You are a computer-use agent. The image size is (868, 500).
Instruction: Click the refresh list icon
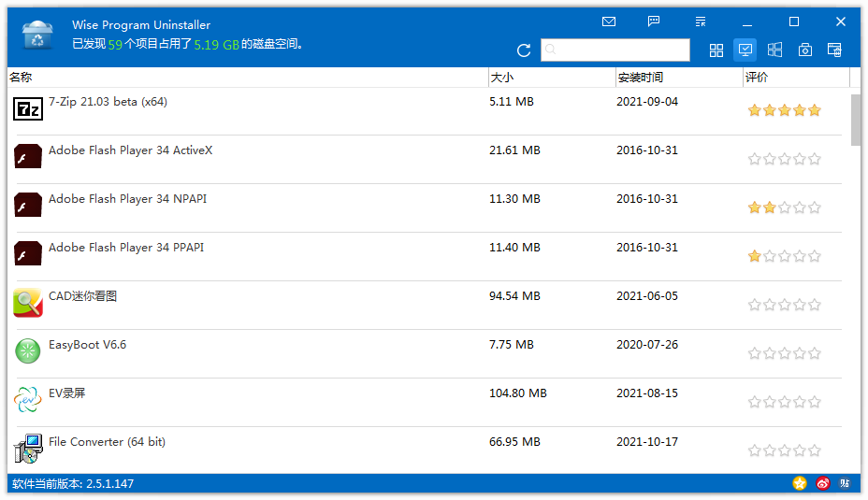click(x=524, y=50)
